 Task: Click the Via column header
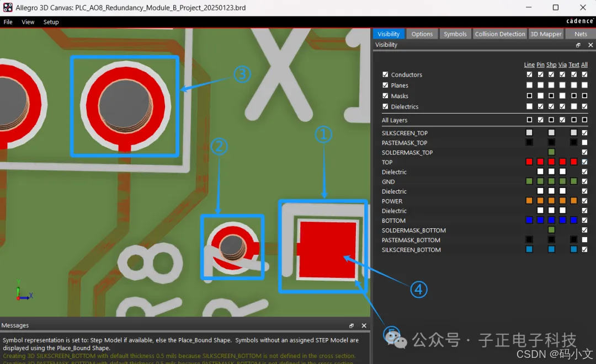[562, 65]
